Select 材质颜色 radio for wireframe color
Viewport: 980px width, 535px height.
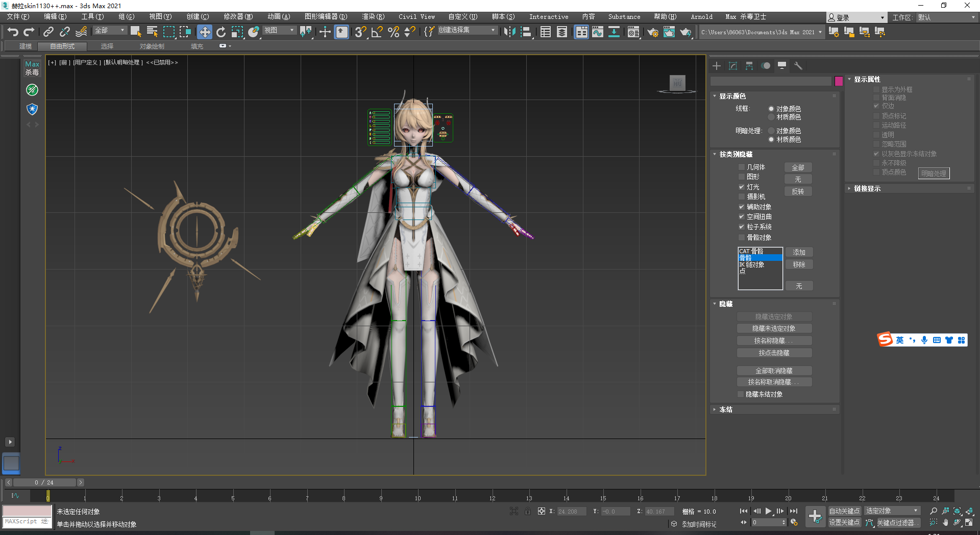771,117
